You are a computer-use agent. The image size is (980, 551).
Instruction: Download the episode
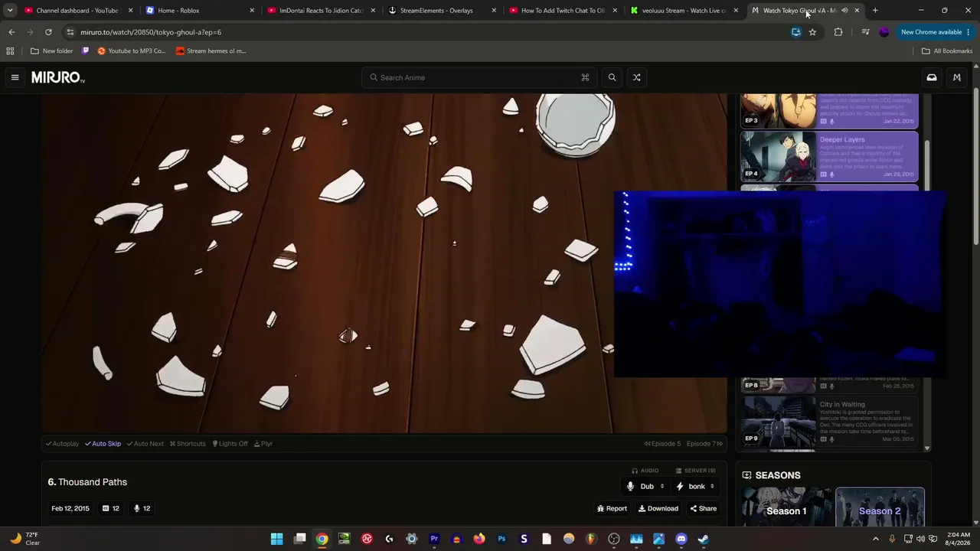pos(658,509)
